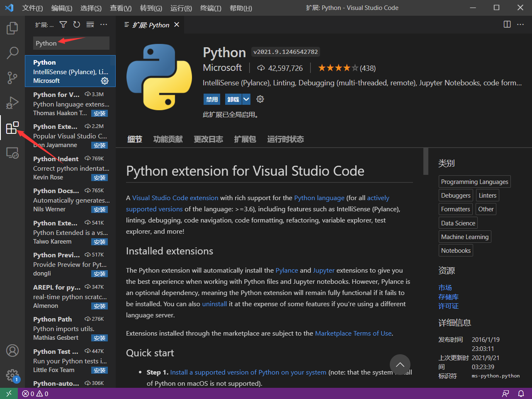Open Run and Debug view

tap(12, 102)
